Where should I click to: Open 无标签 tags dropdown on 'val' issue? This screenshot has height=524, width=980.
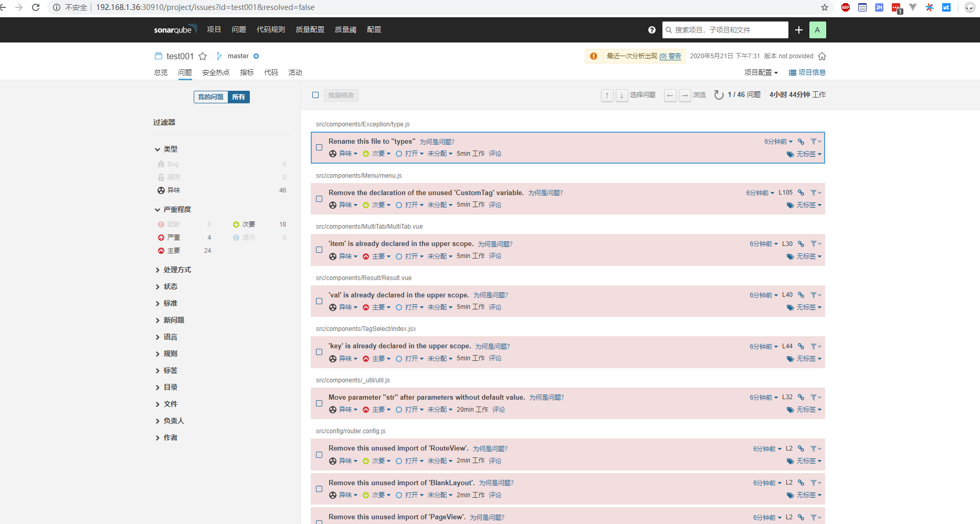click(x=804, y=307)
